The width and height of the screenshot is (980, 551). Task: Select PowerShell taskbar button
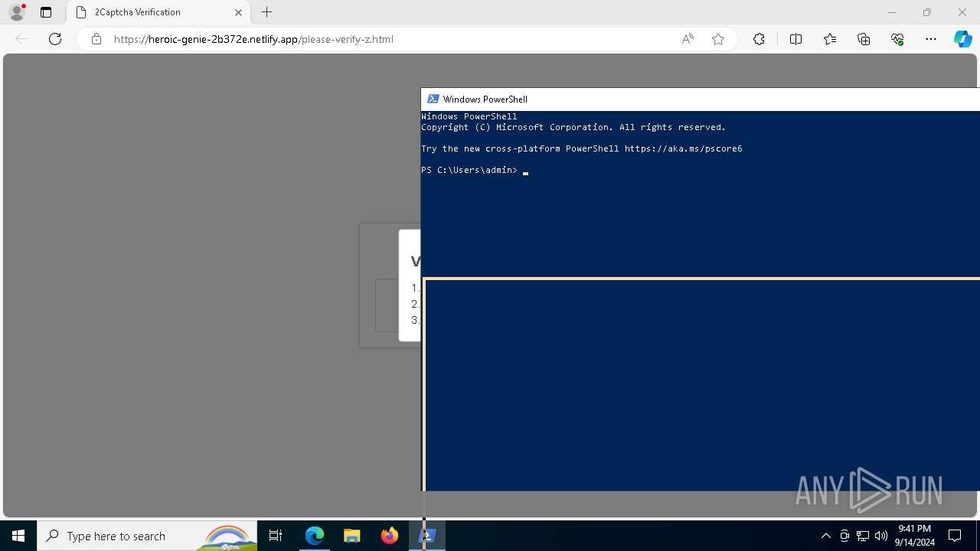(x=427, y=536)
